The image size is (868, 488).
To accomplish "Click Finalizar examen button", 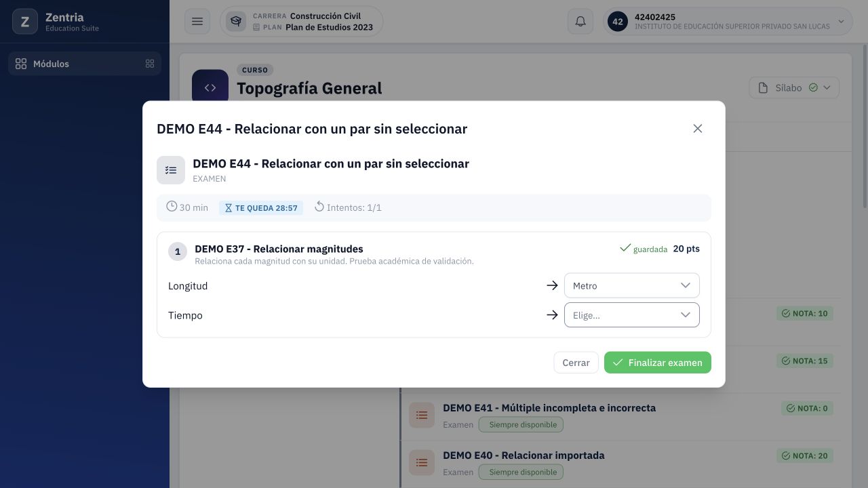I will point(658,363).
